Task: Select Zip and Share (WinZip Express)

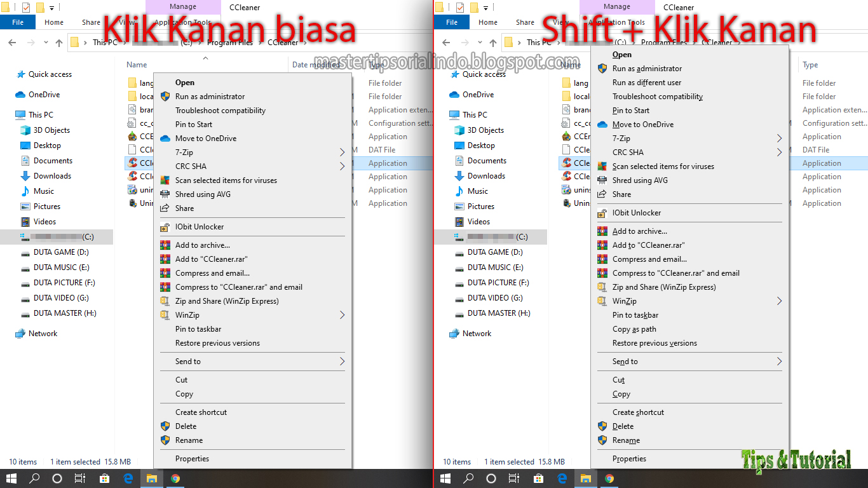Action: [227, 301]
